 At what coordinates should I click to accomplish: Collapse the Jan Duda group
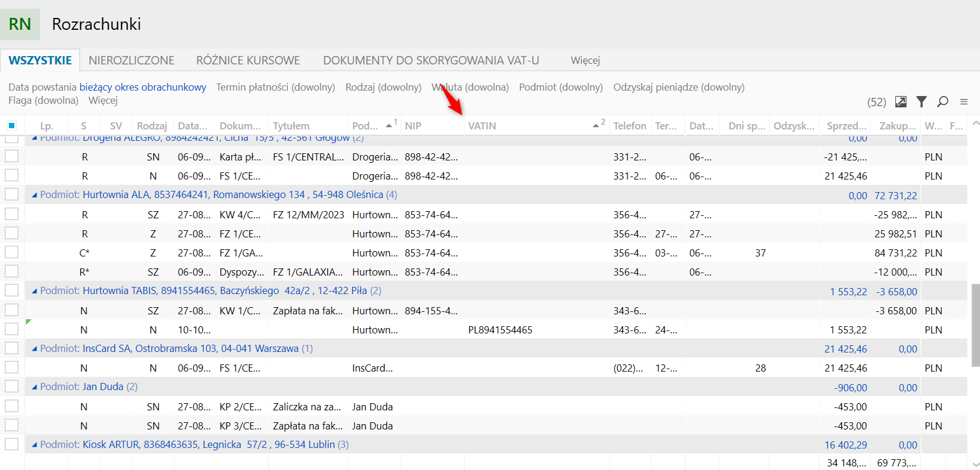[35, 387]
